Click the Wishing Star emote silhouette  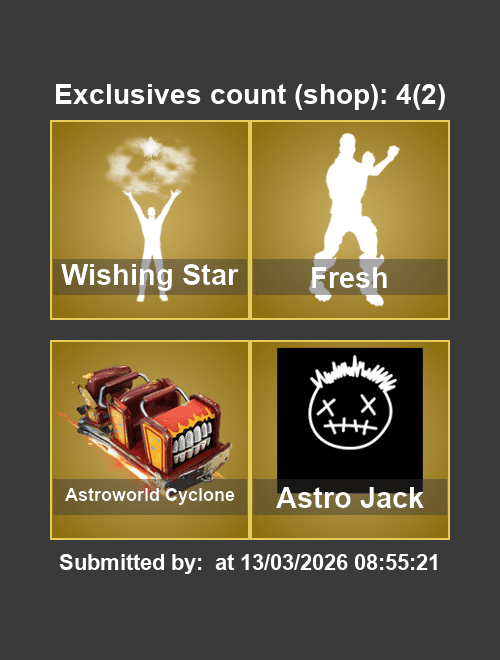click(x=152, y=244)
